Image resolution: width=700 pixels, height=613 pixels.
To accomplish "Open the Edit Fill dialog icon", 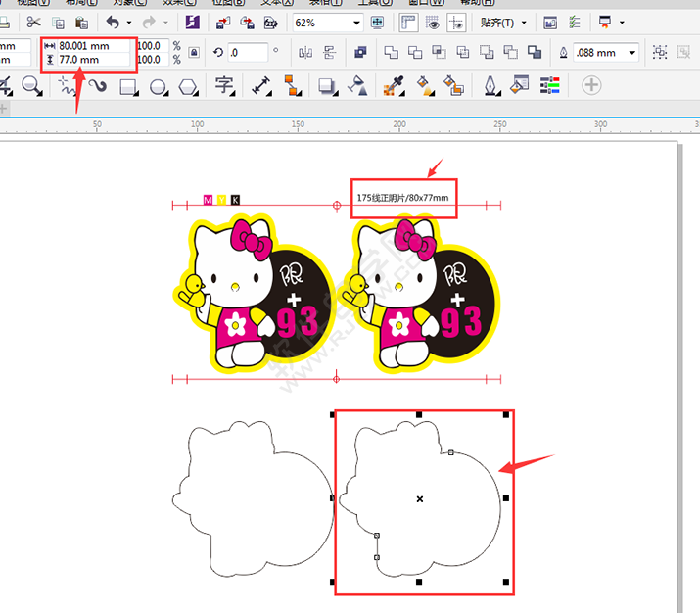I will pos(520,85).
